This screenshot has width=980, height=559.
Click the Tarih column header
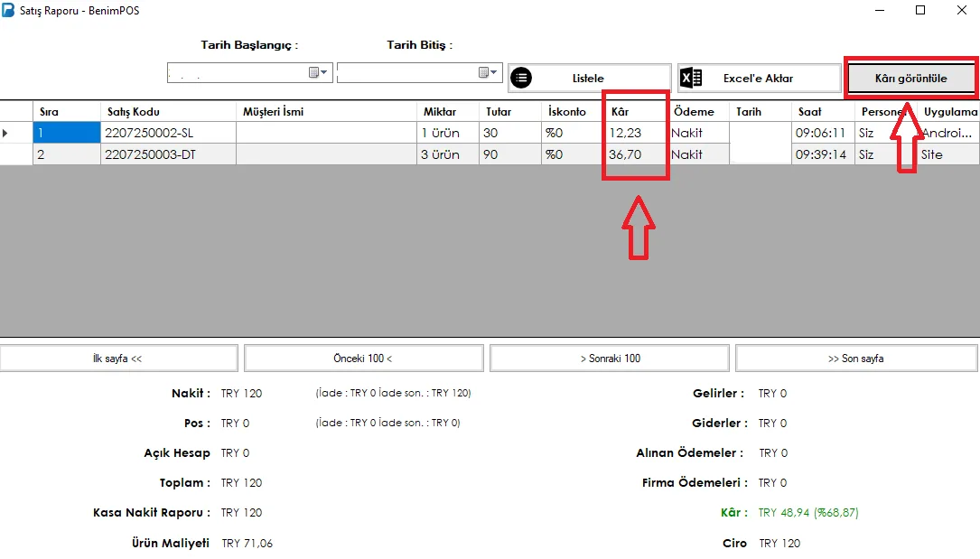(760, 112)
